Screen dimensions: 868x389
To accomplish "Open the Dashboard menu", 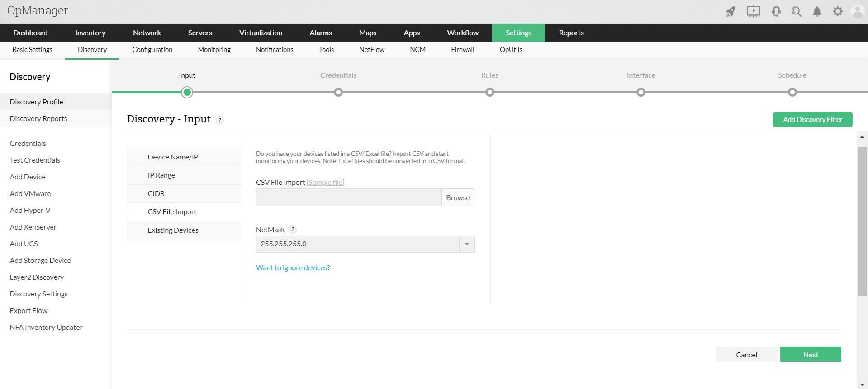I will click(30, 33).
